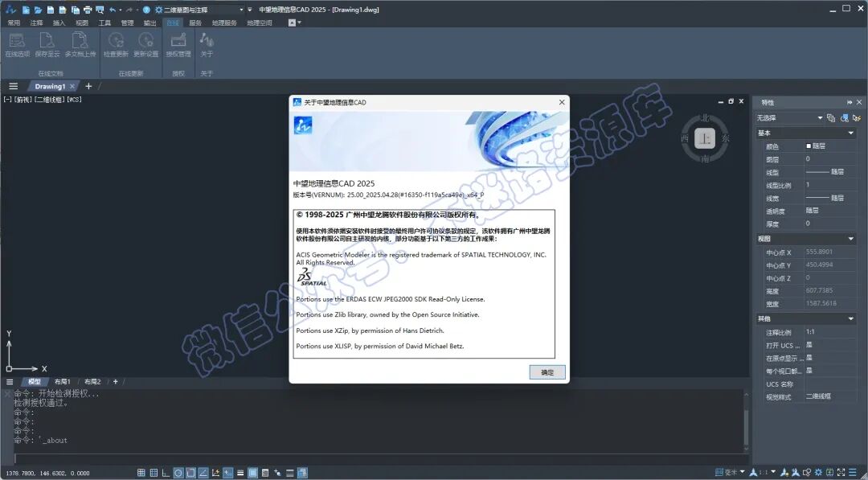Click 确定 button in the About dialog

547,372
